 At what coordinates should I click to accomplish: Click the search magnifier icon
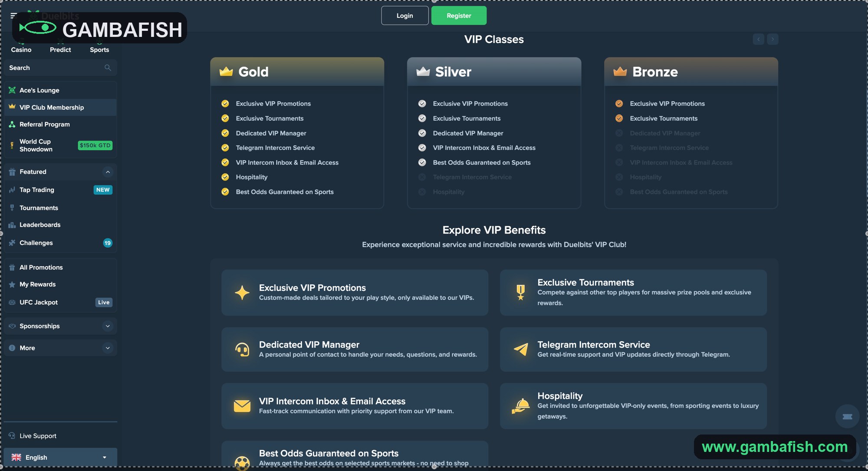(108, 68)
